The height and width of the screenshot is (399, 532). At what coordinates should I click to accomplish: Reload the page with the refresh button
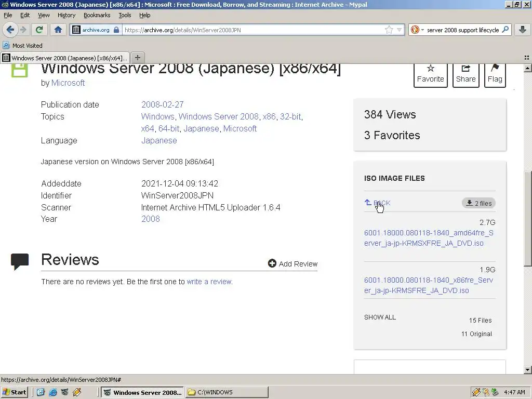(x=39, y=30)
